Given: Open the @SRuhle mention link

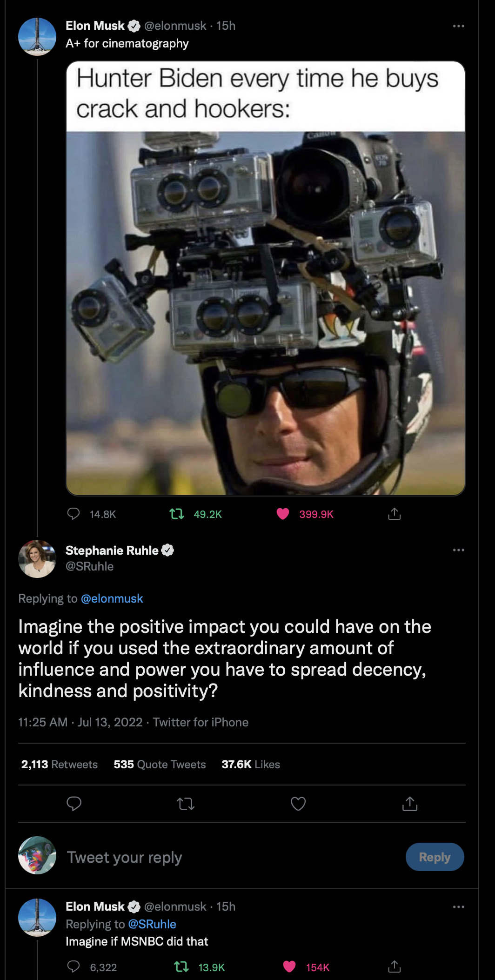Looking at the screenshot, I should pos(152,924).
